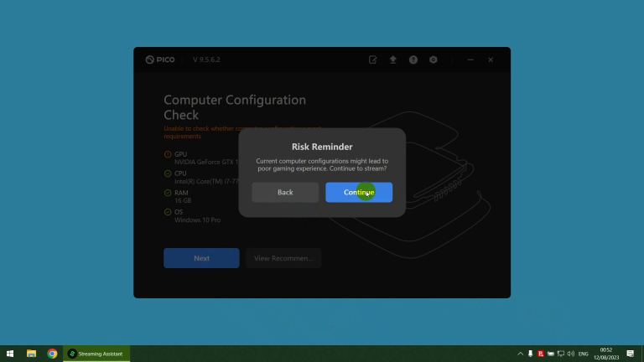The image size is (644, 362).
Task: Click the GPU warning status icon
Action: click(x=168, y=154)
